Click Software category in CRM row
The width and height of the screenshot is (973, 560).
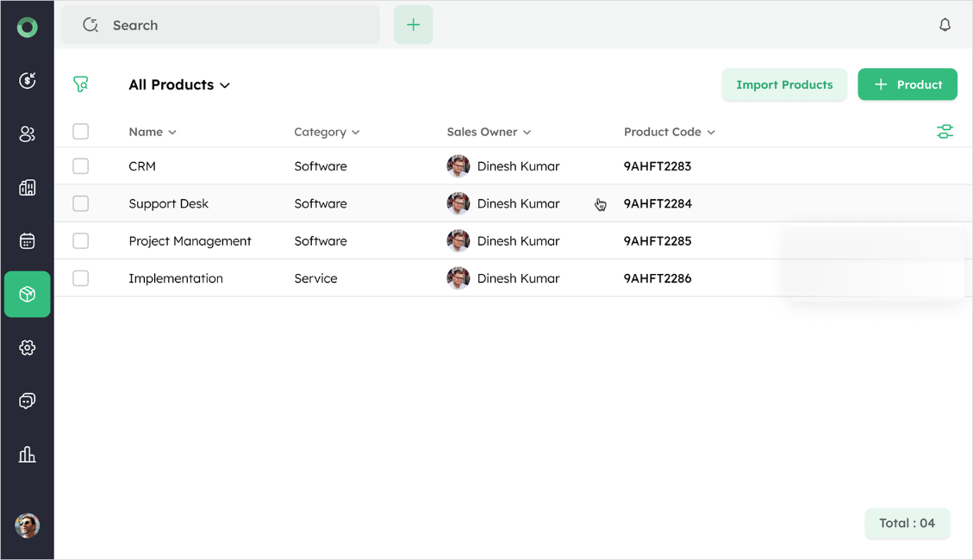(x=321, y=166)
